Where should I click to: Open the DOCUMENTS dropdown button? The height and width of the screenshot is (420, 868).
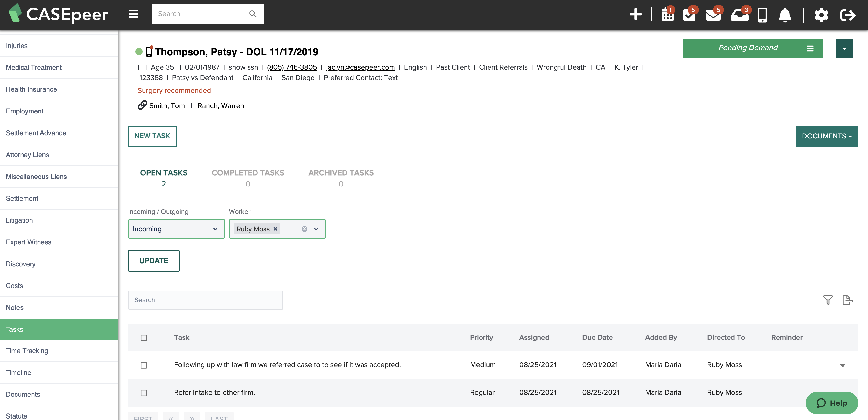[x=827, y=136]
